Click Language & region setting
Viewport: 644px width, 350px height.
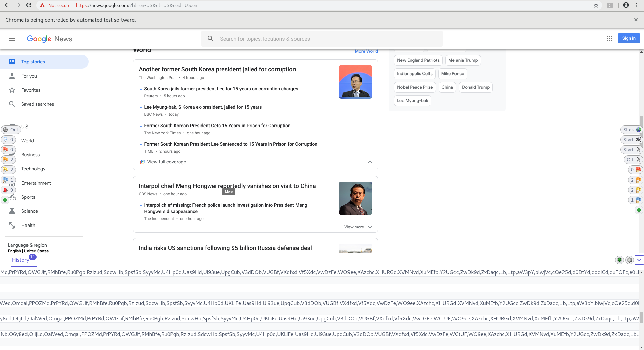[28, 248]
